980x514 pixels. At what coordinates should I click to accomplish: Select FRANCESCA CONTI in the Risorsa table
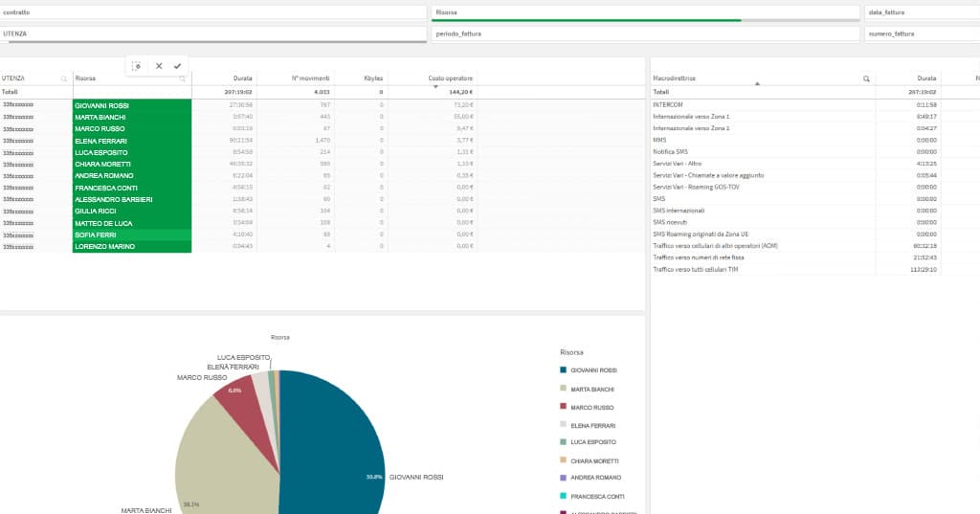click(x=132, y=188)
